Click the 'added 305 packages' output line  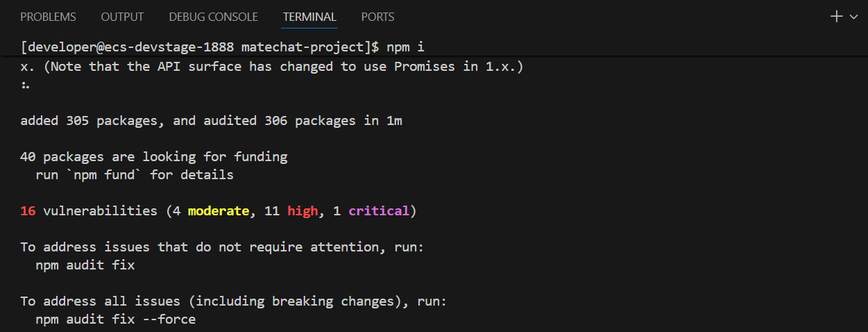tap(211, 121)
